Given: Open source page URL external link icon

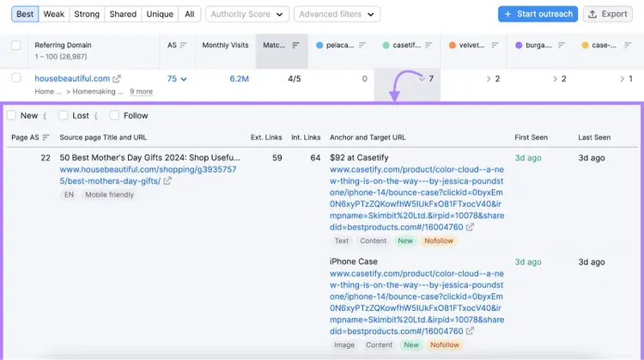Looking at the screenshot, I should point(167,180).
